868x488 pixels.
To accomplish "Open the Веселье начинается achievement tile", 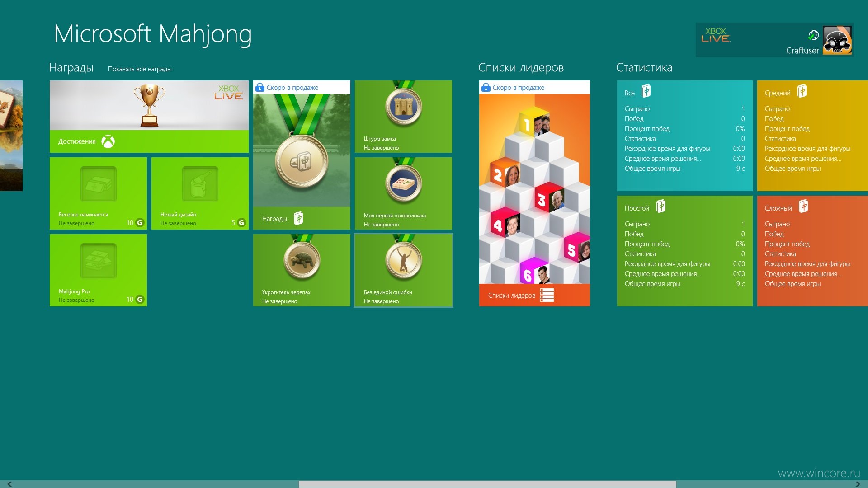I will (x=98, y=193).
